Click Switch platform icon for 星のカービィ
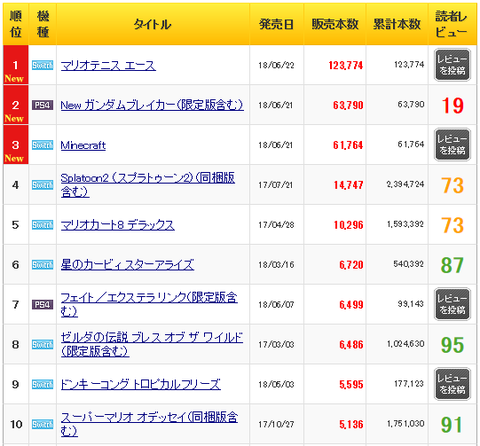 click(x=42, y=265)
